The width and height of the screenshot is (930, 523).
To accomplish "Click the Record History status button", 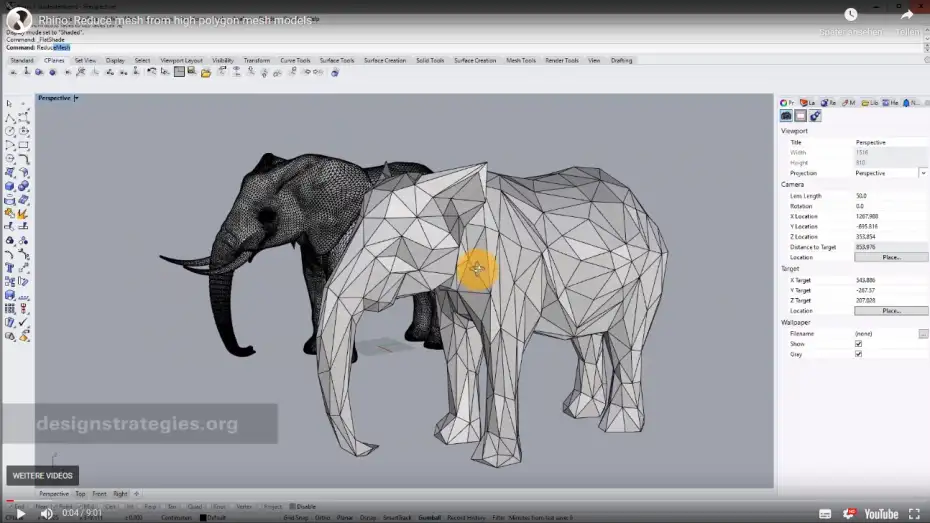I will pyautogui.click(x=466, y=518).
